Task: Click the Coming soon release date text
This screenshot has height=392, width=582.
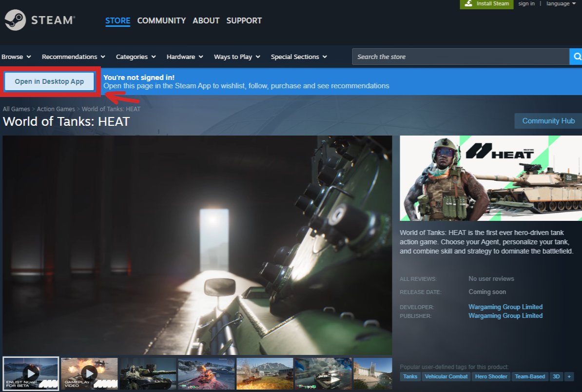Action: coord(487,292)
